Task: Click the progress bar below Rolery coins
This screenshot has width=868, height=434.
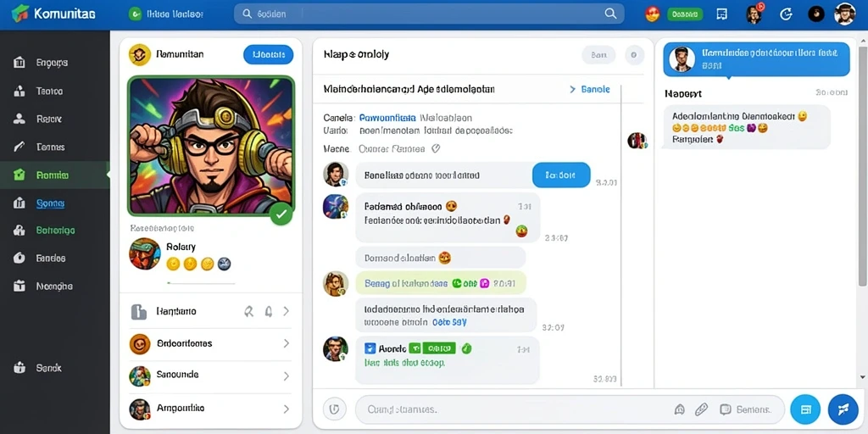Action: [x=201, y=283]
